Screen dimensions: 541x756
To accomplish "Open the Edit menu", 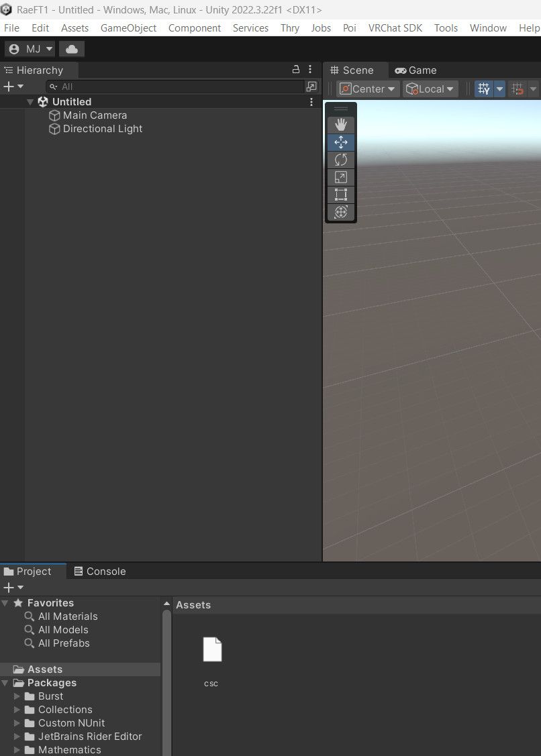I will 40,28.
